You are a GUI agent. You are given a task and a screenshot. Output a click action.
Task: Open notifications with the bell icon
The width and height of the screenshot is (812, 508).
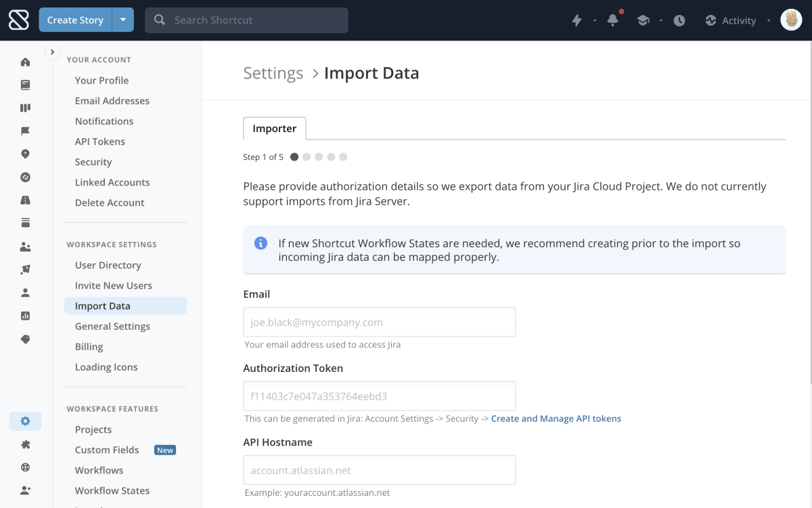point(613,20)
